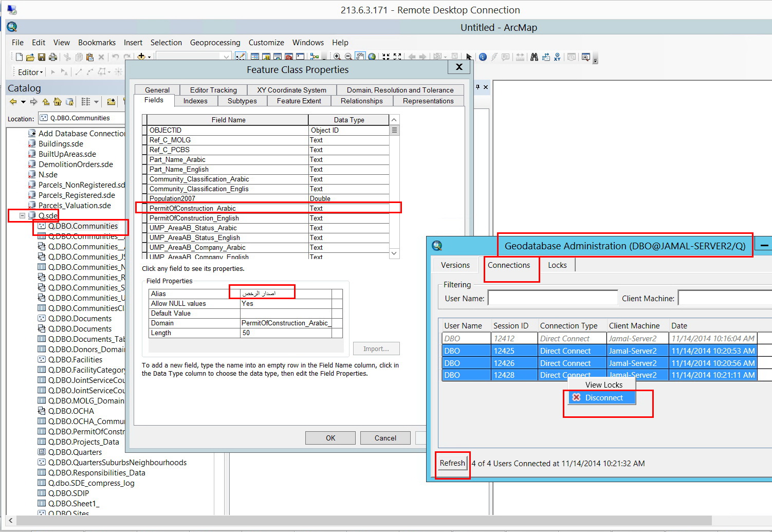Image resolution: width=772 pixels, height=532 pixels.
Task: Select the Zoom In tool
Action: [x=337, y=57]
